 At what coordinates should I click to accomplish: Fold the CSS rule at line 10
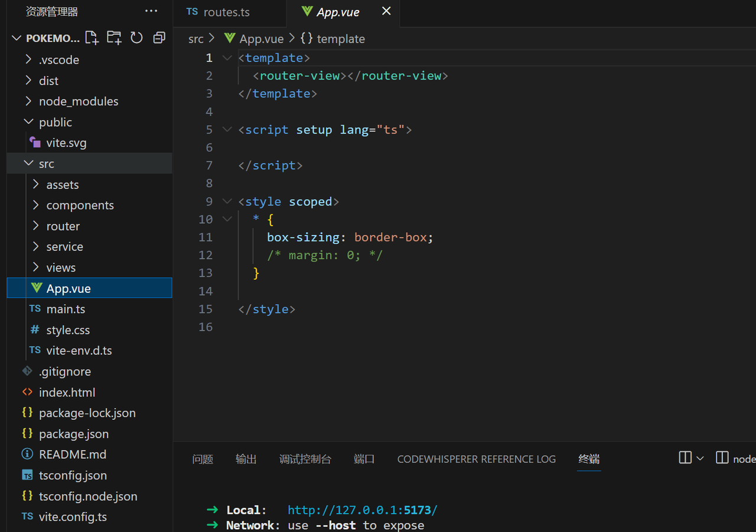click(227, 219)
